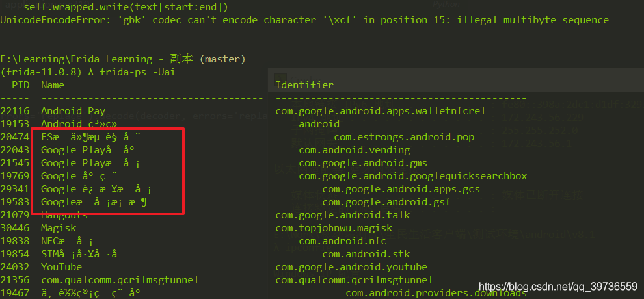This screenshot has height=299, width=644.
Task: Select PID 19854 in the list
Action: (15, 254)
